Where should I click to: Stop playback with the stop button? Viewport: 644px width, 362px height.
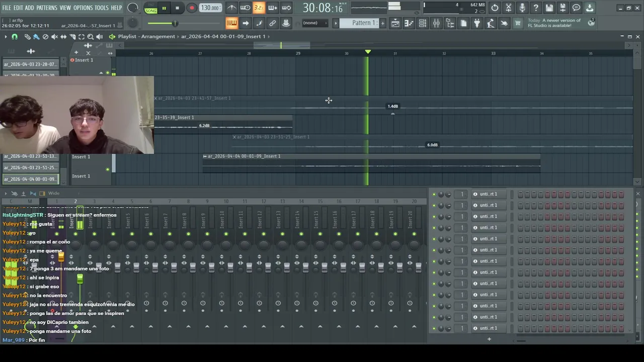[177, 8]
